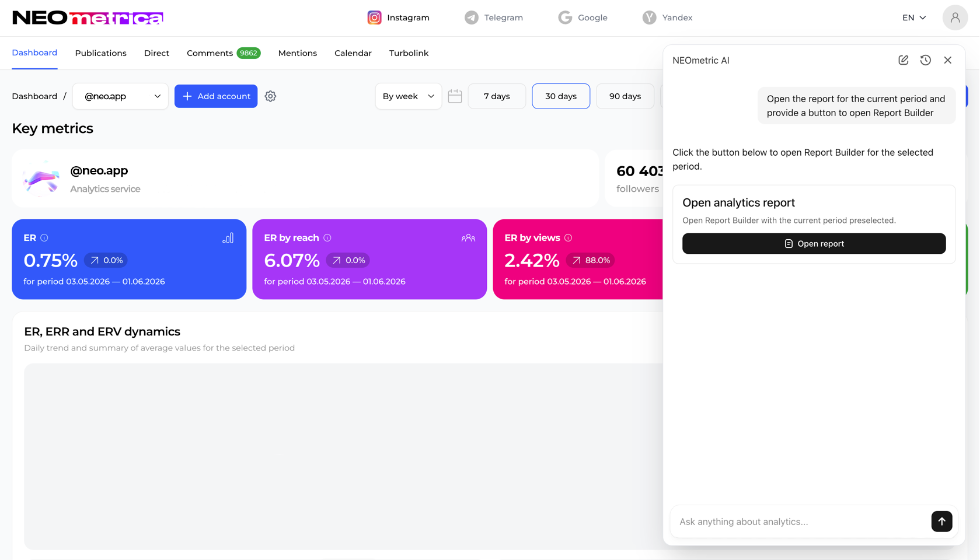This screenshot has width=980, height=560.
Task: Click the Yandex icon in header
Action: [x=649, y=17]
